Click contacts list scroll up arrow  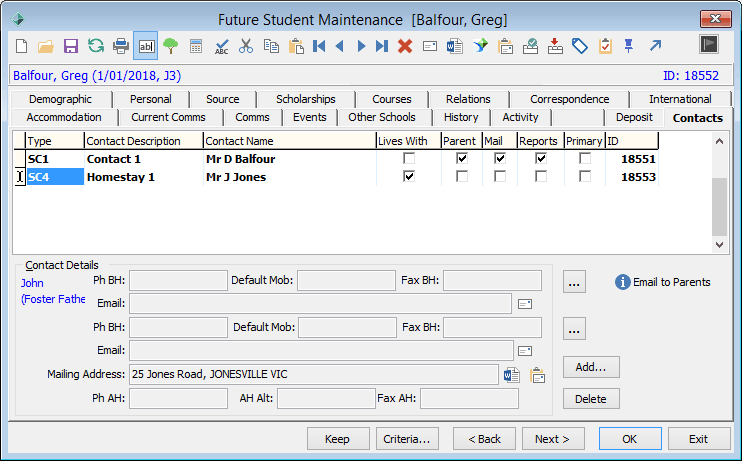[x=719, y=141]
